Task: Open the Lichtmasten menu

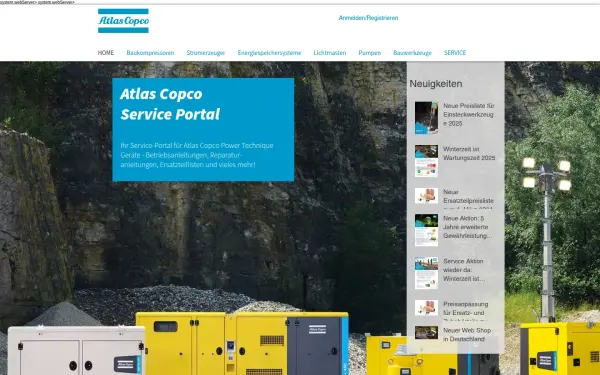Action: [330, 53]
